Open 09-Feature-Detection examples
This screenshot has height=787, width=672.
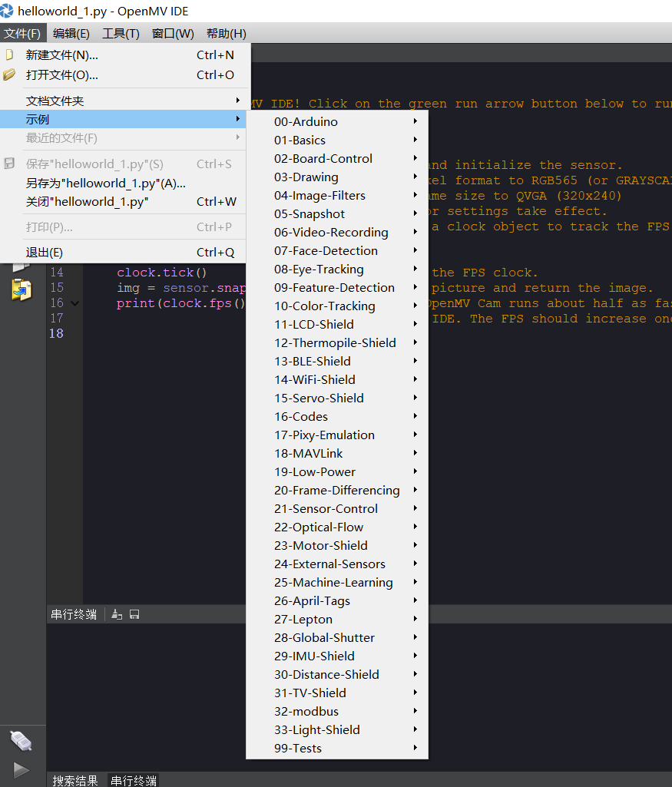pos(337,288)
